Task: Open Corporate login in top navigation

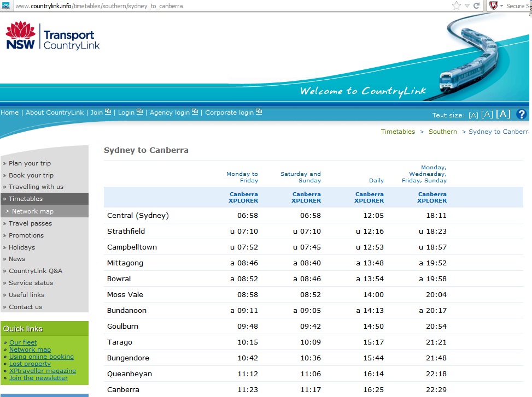Action: tap(229, 112)
